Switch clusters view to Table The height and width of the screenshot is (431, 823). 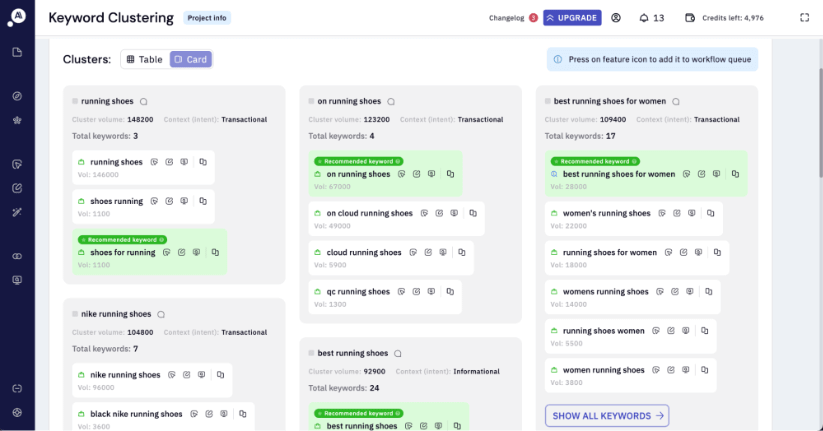pyautogui.click(x=144, y=60)
